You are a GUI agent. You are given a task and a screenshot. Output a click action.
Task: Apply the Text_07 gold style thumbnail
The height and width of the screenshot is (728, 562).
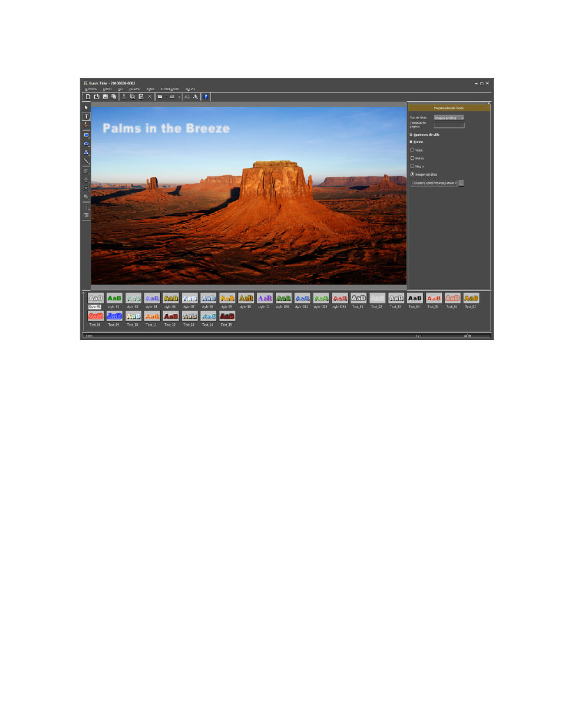tap(471, 299)
